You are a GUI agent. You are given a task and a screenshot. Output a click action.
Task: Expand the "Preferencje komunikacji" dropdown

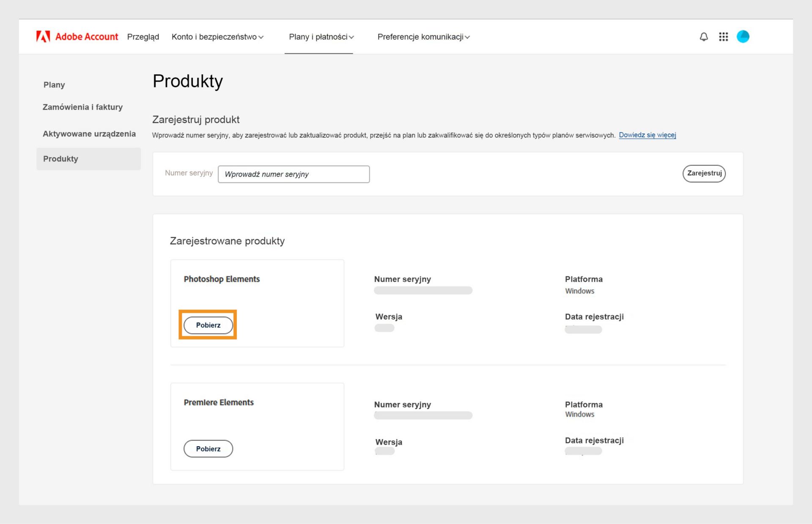423,37
